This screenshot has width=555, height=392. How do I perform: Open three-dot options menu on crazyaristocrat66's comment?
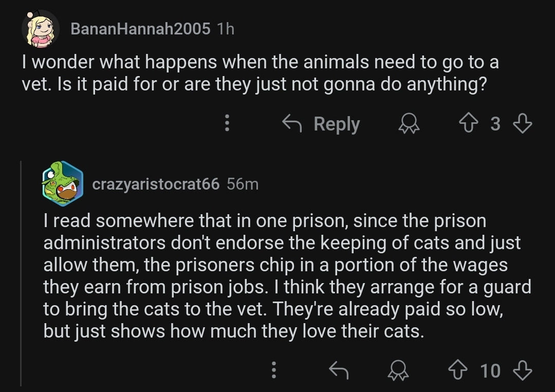274,370
